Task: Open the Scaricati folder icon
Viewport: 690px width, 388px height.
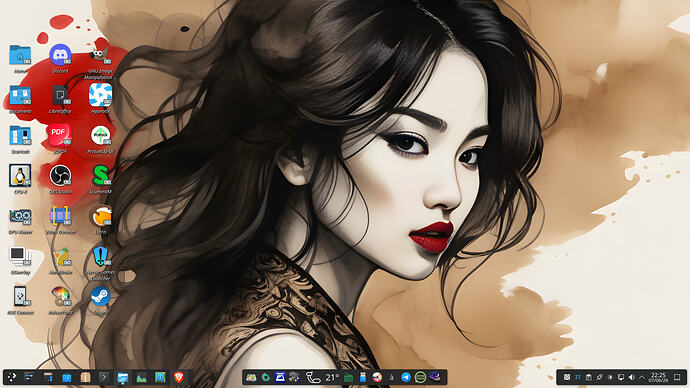Action: [x=20, y=135]
